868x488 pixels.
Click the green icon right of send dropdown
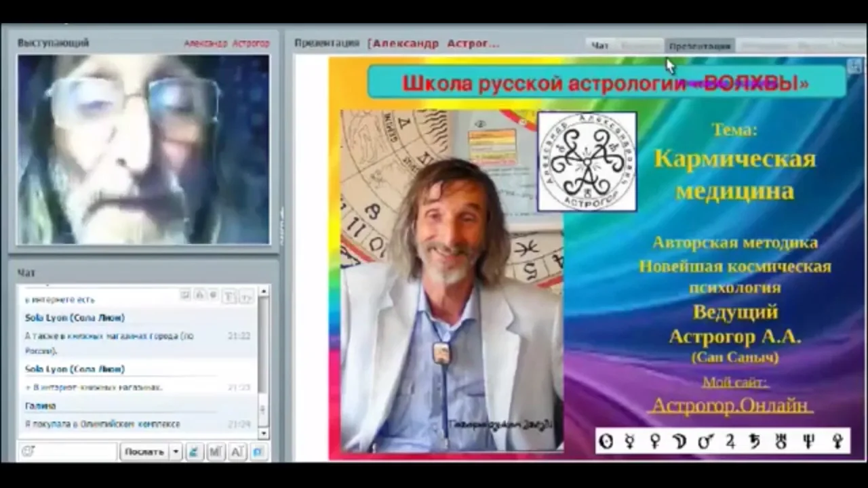pos(193,451)
